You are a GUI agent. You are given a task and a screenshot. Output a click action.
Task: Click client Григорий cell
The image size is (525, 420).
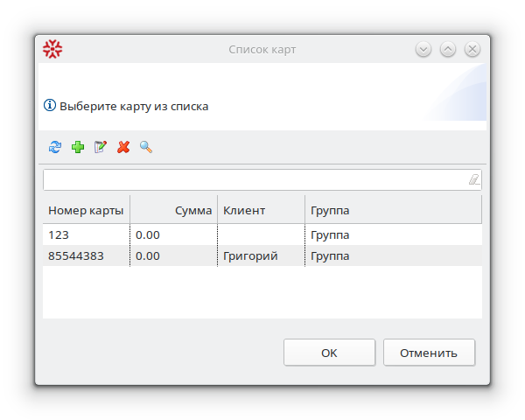(x=261, y=255)
